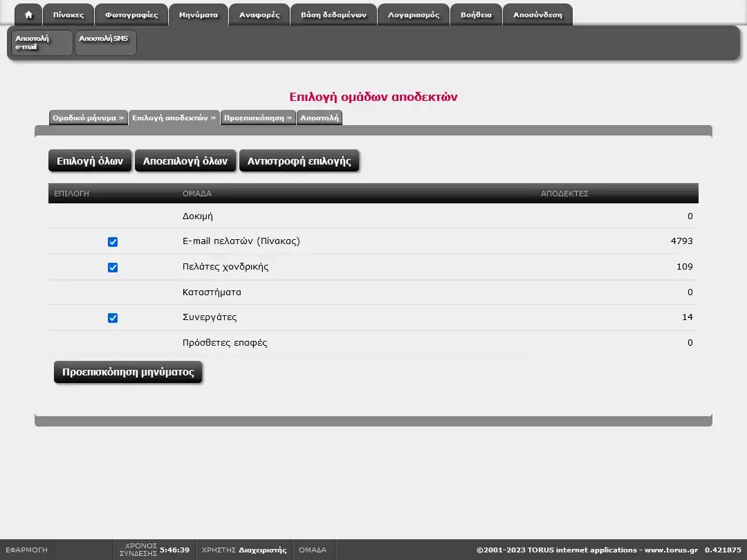Image resolution: width=747 pixels, height=560 pixels.
Task: Uncheck the Πελάτες χονδρικής checkbox
Action: pos(113,268)
